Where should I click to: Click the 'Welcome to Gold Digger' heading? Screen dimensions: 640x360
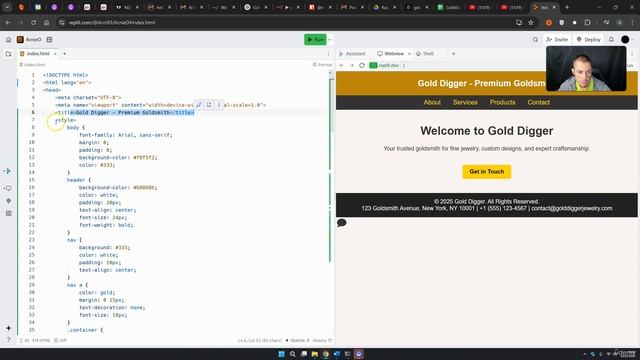pos(487,131)
